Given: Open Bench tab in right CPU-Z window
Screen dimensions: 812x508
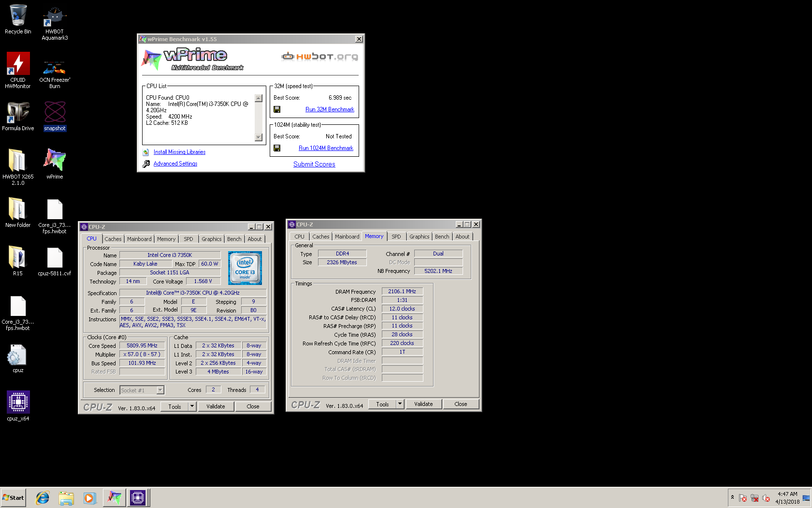Looking at the screenshot, I should coord(442,237).
